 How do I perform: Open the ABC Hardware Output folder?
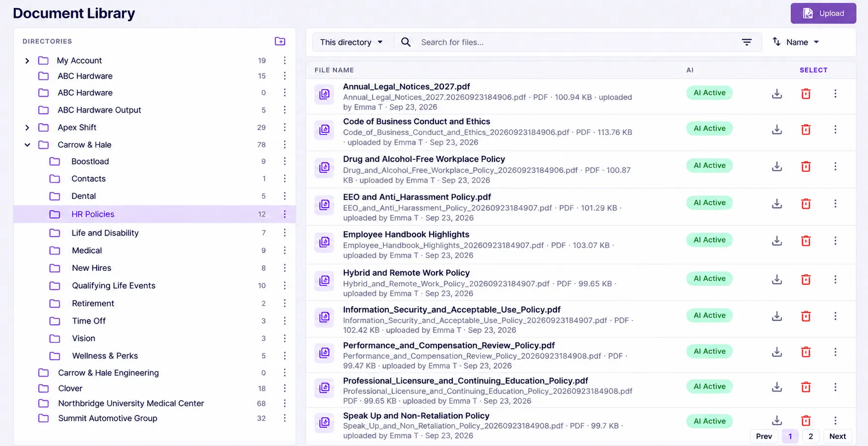(99, 110)
